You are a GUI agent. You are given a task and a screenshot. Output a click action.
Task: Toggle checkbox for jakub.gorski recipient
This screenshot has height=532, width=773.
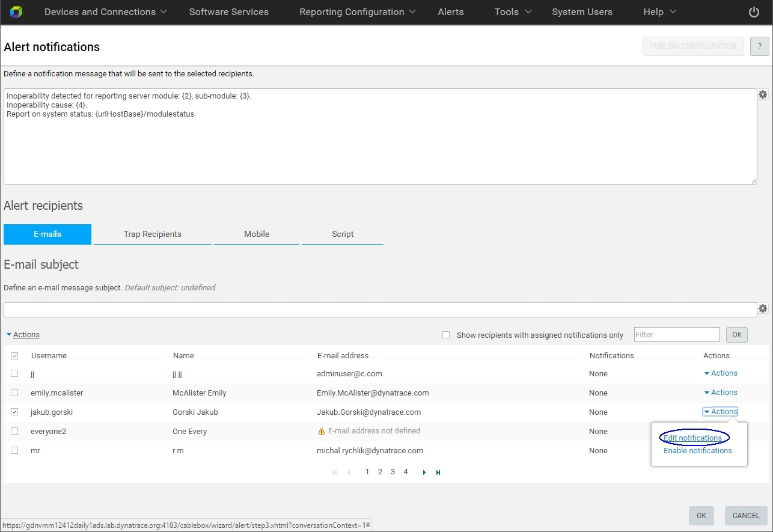14,412
